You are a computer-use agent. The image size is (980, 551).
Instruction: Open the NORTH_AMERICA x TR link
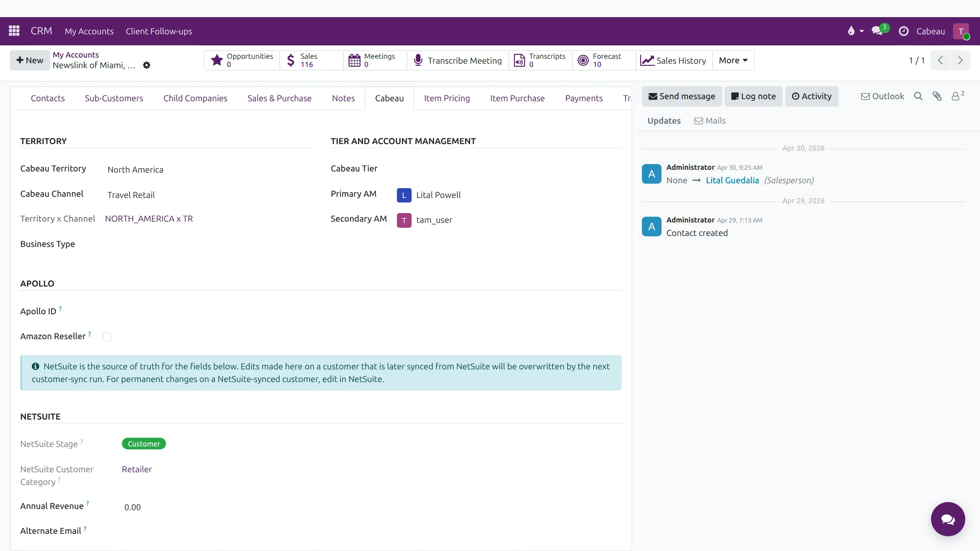(x=149, y=219)
